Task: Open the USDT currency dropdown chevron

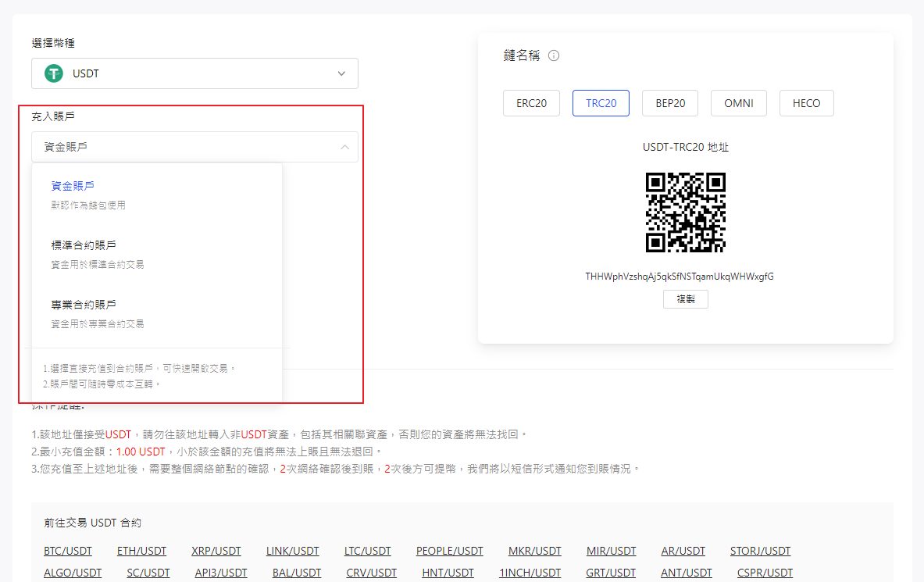Action: 341,73
